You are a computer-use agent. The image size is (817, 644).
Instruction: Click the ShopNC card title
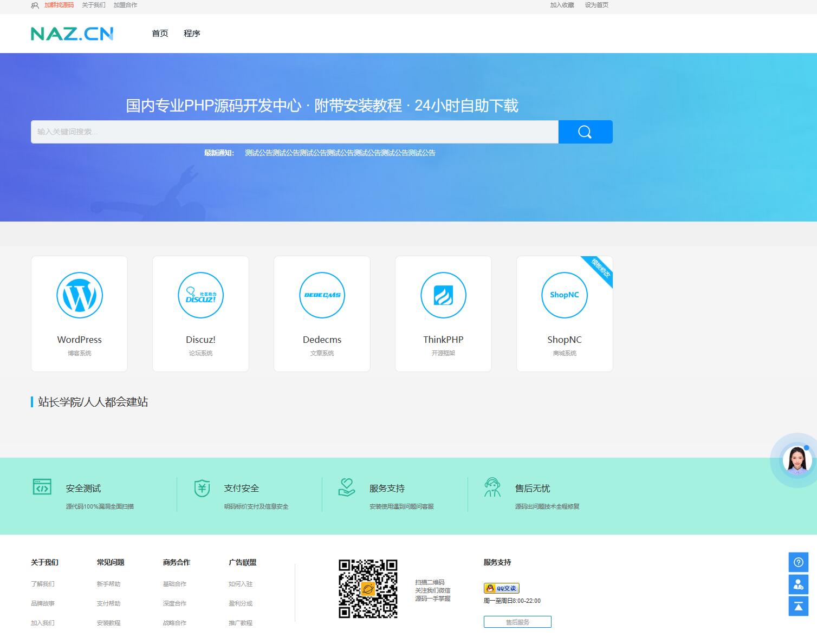[565, 340]
